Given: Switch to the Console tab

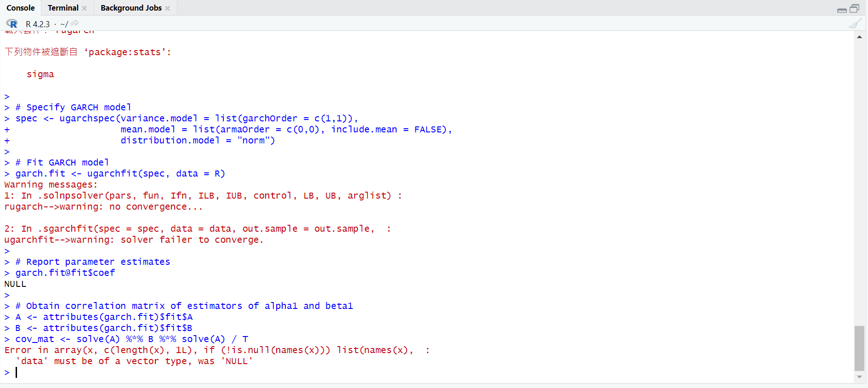Looking at the screenshot, I should (21, 8).
